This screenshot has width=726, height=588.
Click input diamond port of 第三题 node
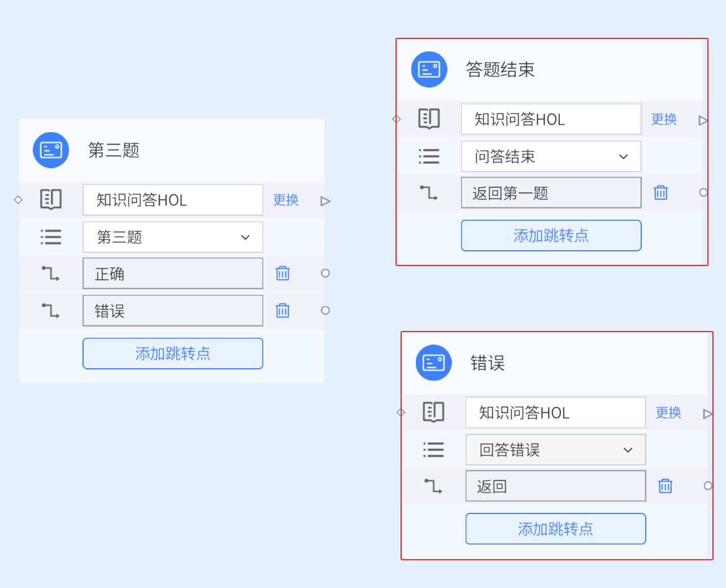pyautogui.click(x=18, y=199)
